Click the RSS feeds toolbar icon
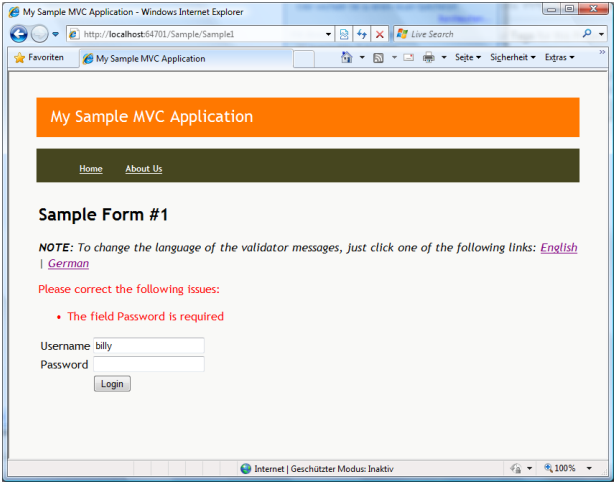616x484 pixels. click(378, 58)
